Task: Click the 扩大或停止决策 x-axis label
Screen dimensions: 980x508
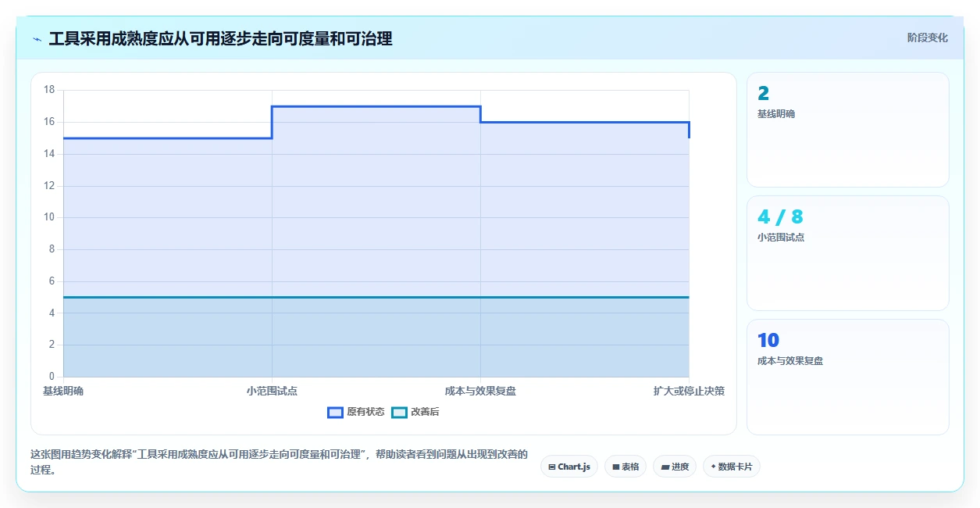Action: click(689, 391)
